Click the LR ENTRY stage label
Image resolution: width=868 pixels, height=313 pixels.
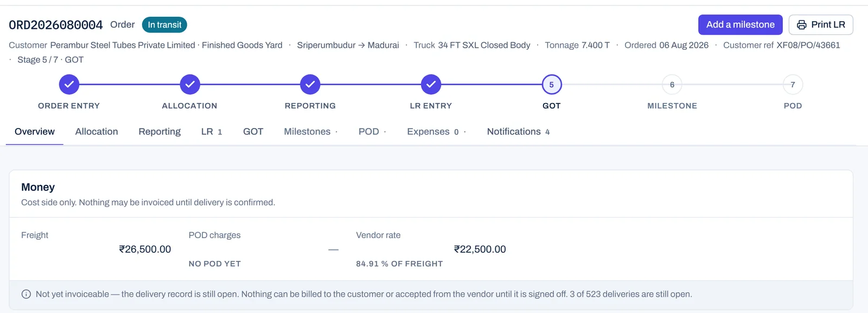tap(431, 106)
